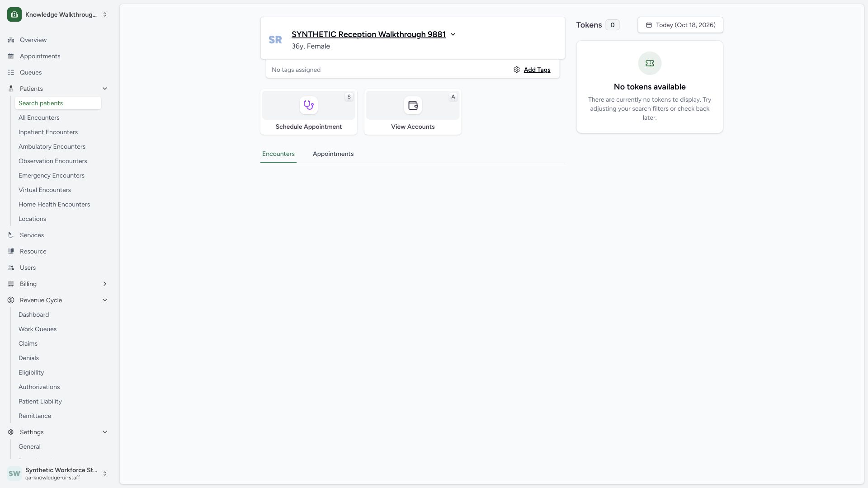
Task: Click the S shortcut badge
Action: (x=349, y=97)
